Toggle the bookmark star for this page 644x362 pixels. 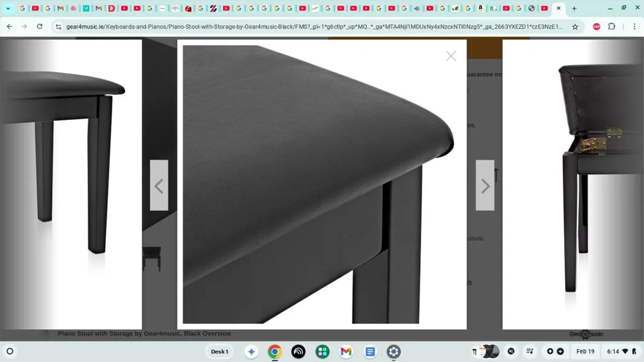coord(574,26)
